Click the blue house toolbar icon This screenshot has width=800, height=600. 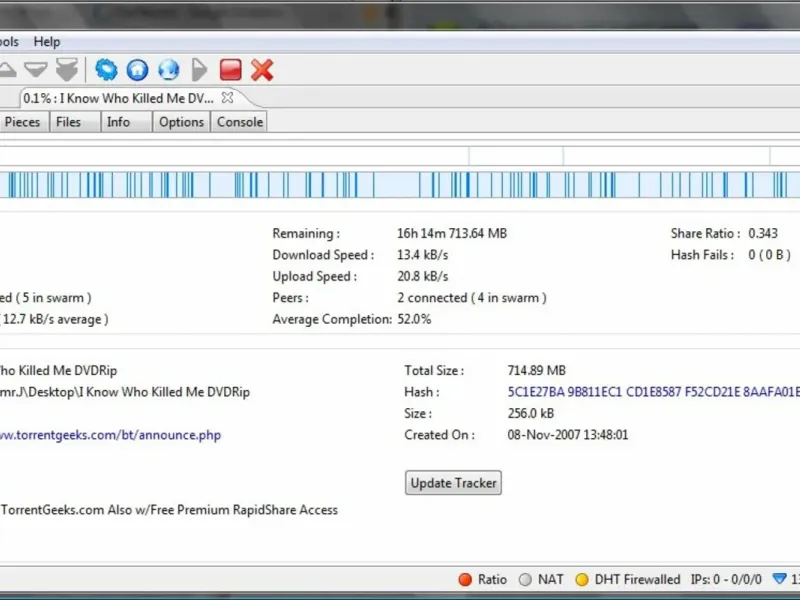click(x=137, y=70)
